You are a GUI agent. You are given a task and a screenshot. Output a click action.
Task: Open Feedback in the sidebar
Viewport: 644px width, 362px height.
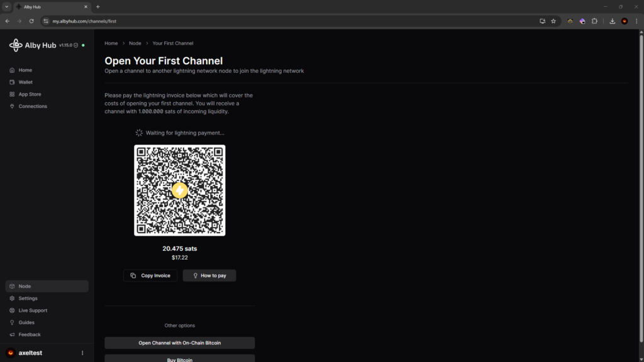(29, 334)
